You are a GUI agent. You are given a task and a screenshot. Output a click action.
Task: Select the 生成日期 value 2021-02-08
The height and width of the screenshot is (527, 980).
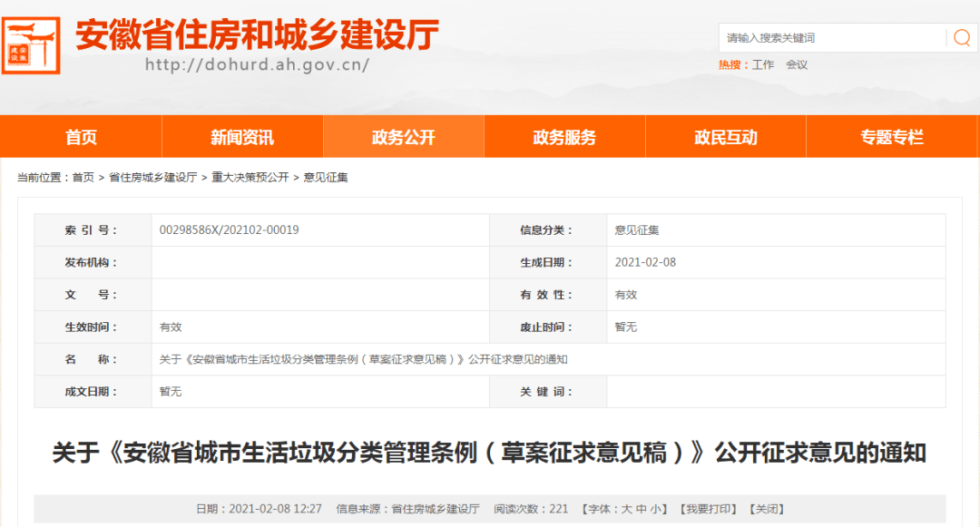(645, 262)
